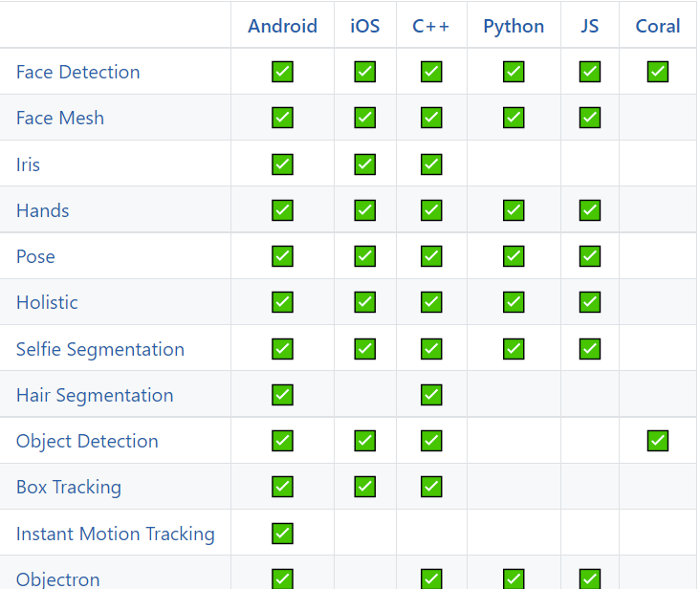Open the Objectron solution link
Screen dimensions: 700x589
tap(57, 578)
